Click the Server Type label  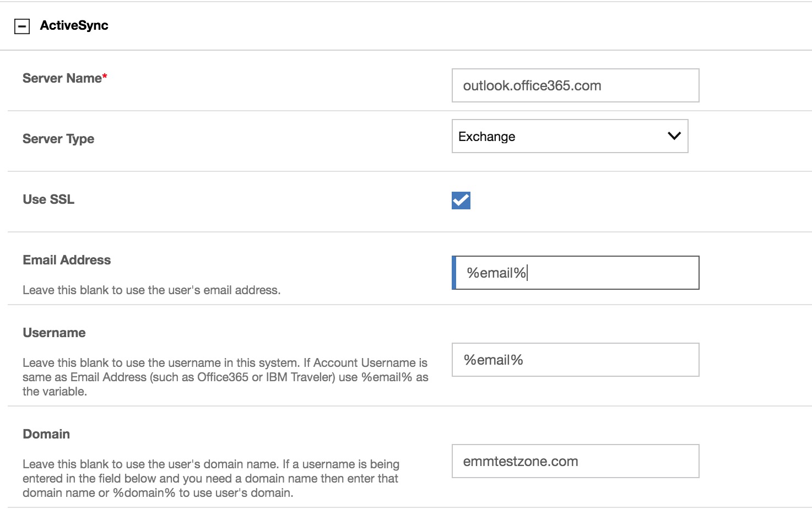[58, 139]
